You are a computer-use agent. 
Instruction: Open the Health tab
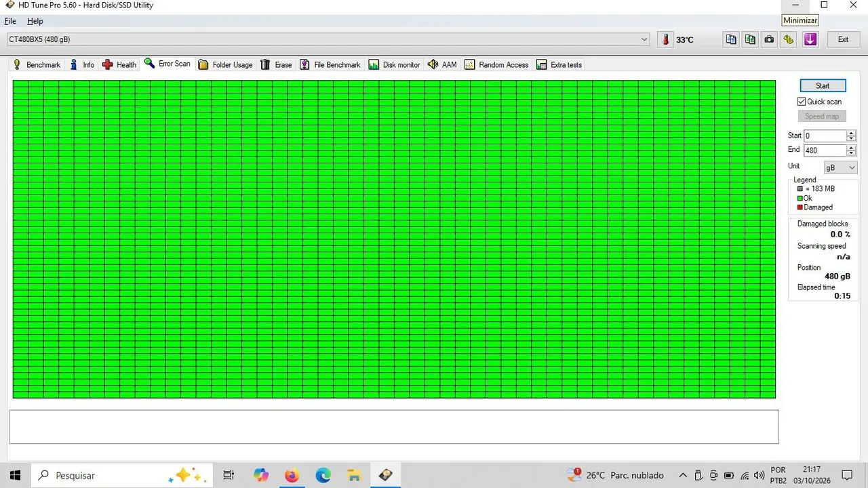tap(119, 64)
